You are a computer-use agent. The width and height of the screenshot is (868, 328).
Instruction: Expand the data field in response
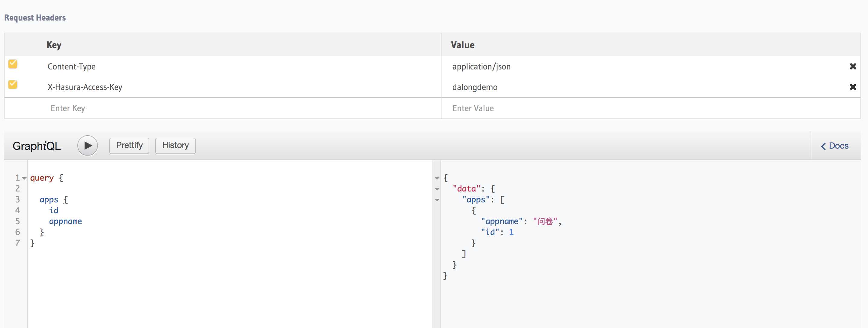(439, 188)
